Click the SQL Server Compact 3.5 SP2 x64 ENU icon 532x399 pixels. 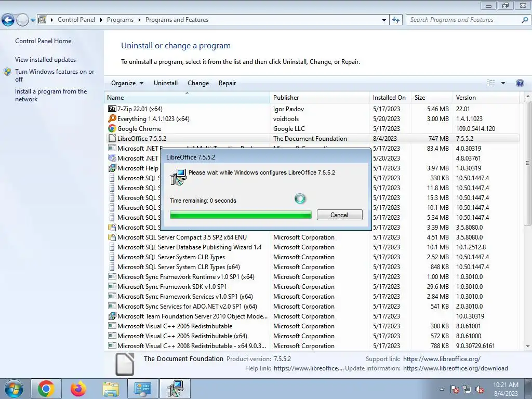[x=112, y=237]
